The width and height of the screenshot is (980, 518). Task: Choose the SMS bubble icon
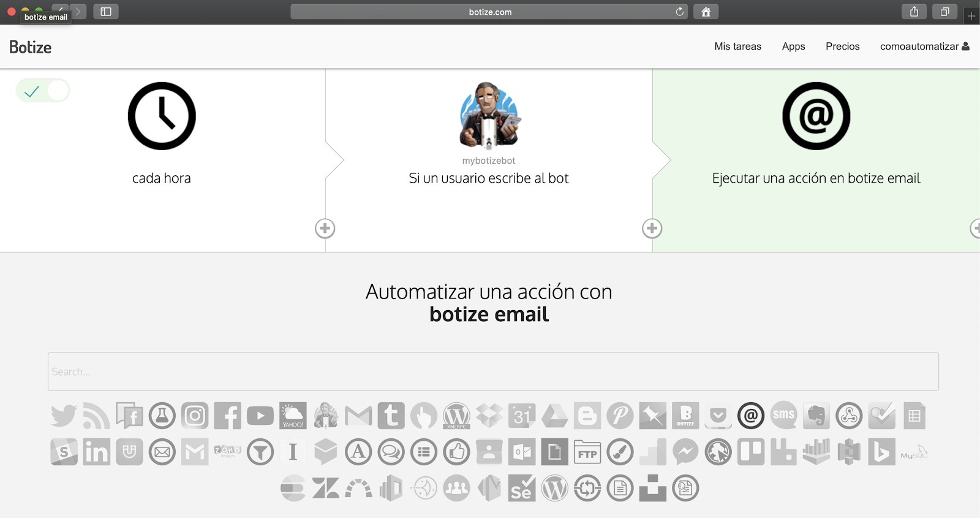pos(784,416)
